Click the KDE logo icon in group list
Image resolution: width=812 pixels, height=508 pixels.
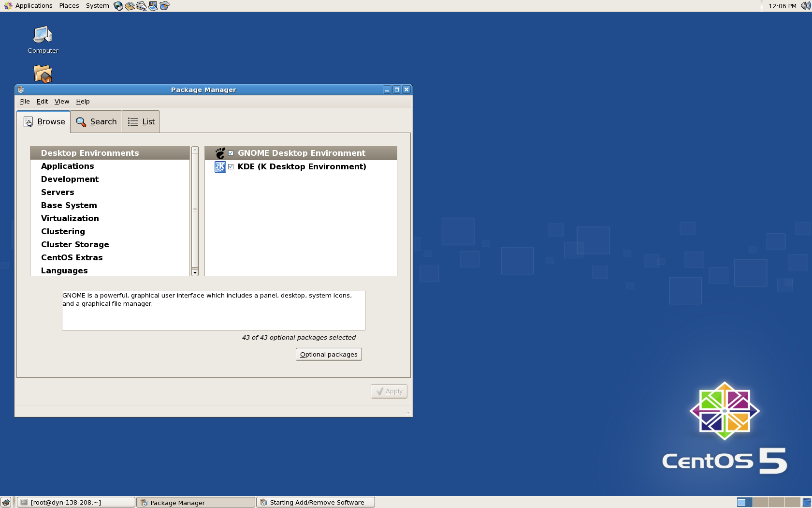[220, 167]
